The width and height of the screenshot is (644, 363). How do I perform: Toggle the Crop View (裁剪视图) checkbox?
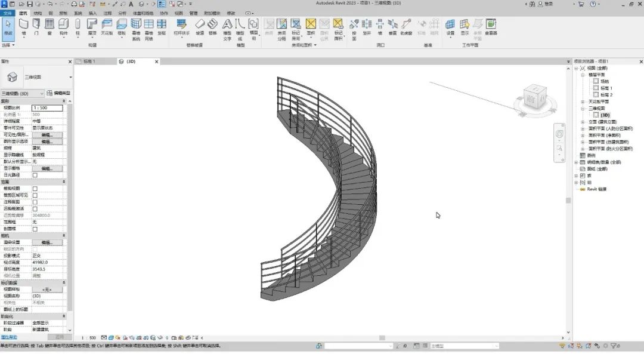tap(35, 189)
